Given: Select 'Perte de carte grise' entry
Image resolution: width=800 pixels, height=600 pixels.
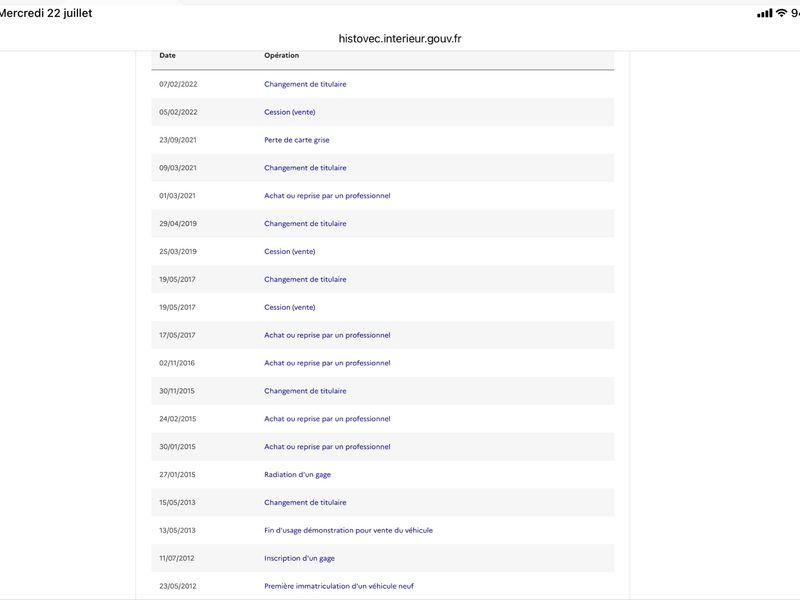Looking at the screenshot, I should click(x=296, y=140).
